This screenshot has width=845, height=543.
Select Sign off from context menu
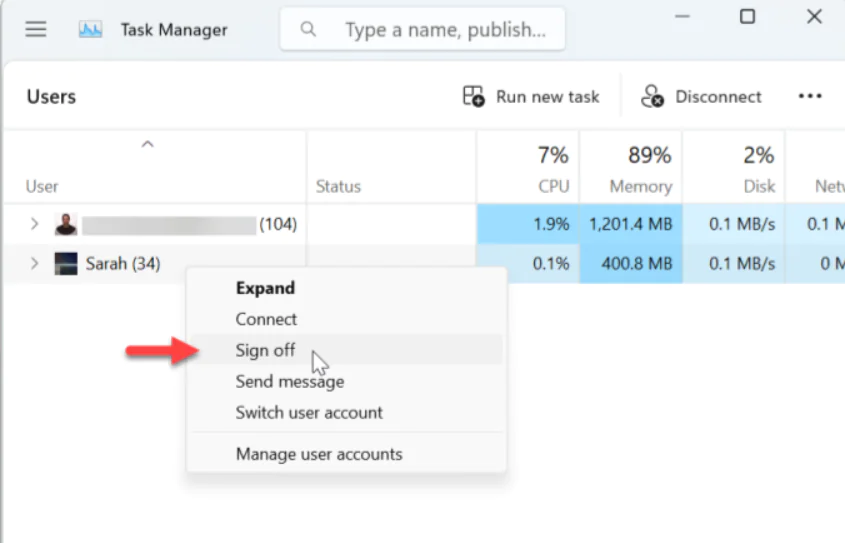265,350
